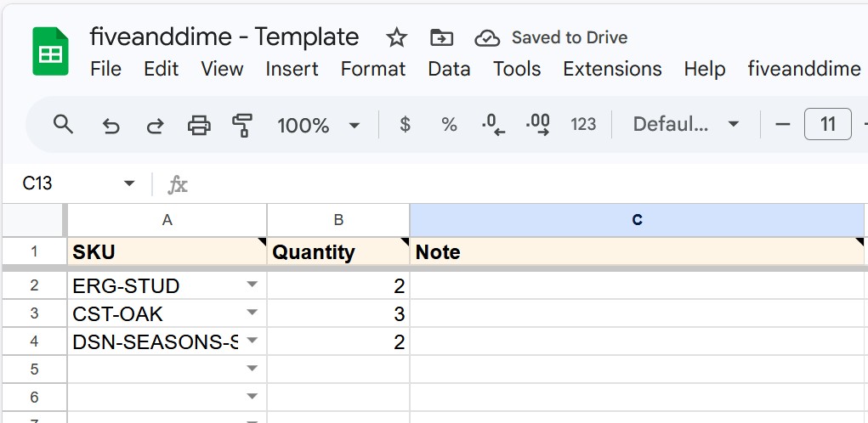
Task: Select row 3 header
Action: coord(34,313)
